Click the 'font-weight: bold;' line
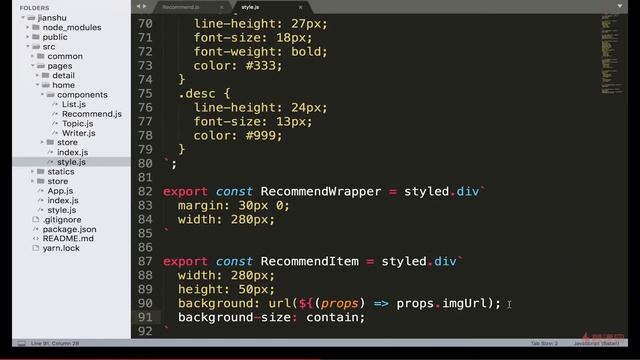Viewport: 640px width, 360px height. point(260,52)
